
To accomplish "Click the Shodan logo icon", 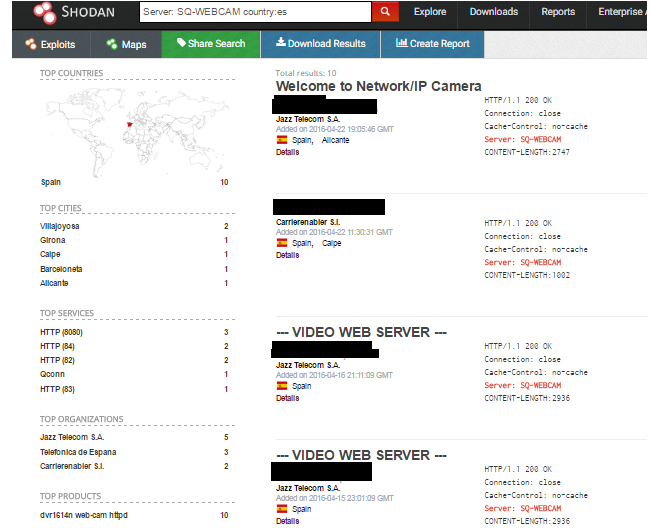I will click(x=44, y=12).
